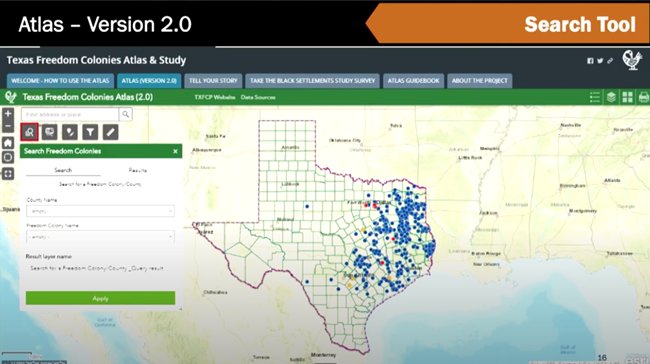Enter fullscreen map view
The image size is (650, 364).
8,174
